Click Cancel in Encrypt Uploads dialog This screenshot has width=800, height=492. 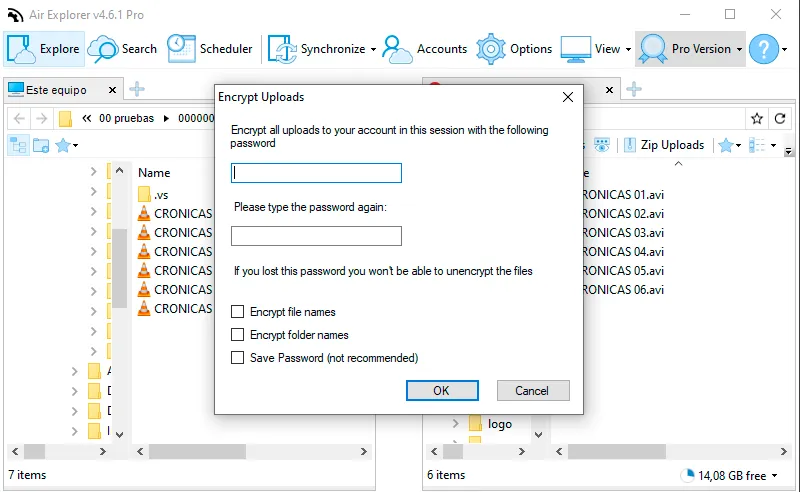click(533, 390)
